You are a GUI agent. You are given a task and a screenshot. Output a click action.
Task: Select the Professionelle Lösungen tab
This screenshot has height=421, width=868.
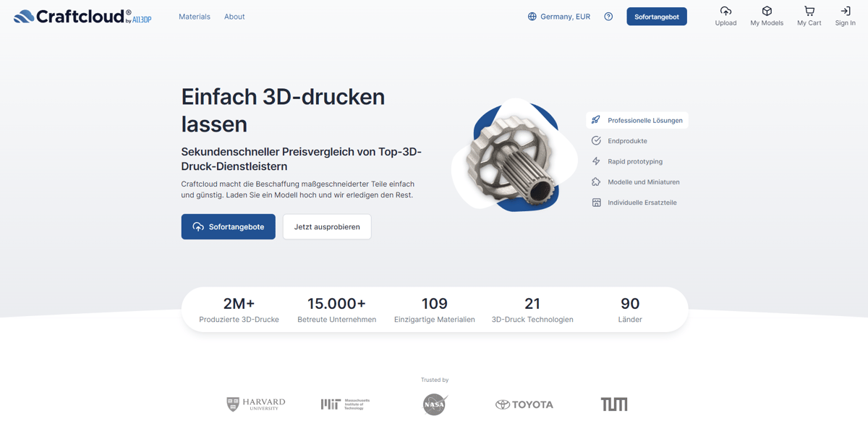(637, 120)
